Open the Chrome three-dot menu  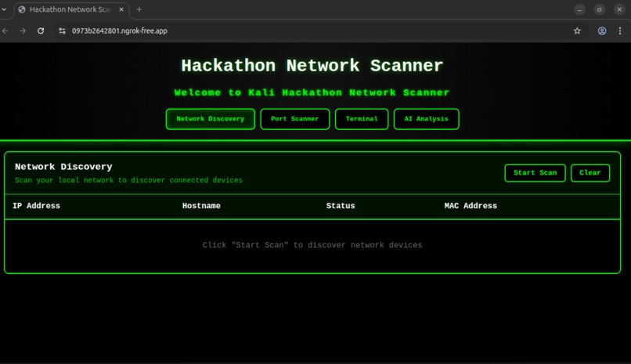(620, 31)
